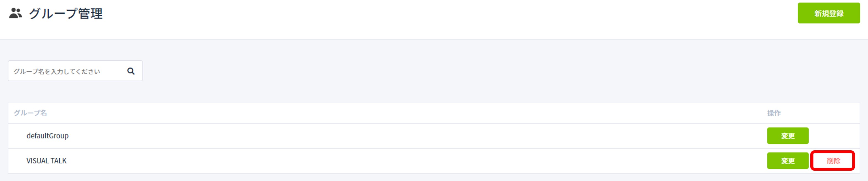This screenshot has height=181, width=868.
Task: Focus the グループ名を入力してください search field
Action: coord(75,71)
